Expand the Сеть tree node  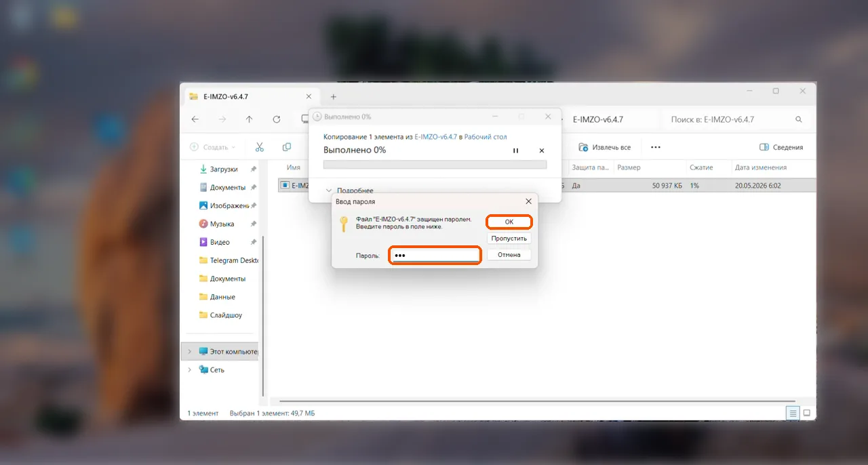click(189, 370)
